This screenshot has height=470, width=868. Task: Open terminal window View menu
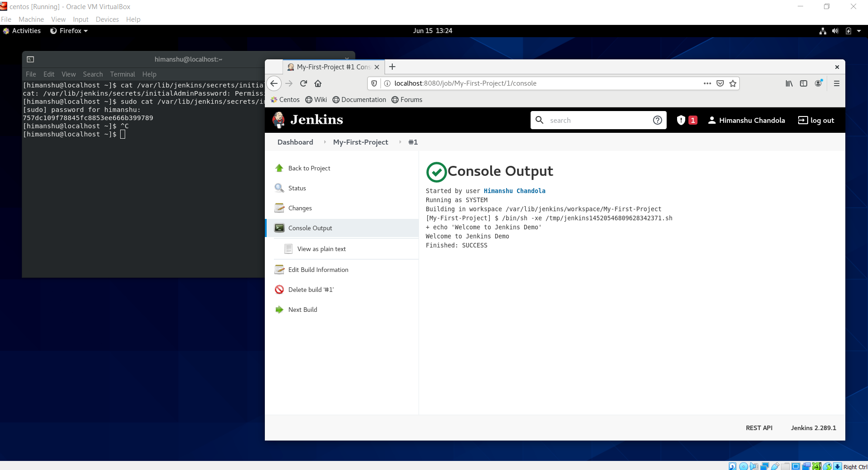click(69, 74)
